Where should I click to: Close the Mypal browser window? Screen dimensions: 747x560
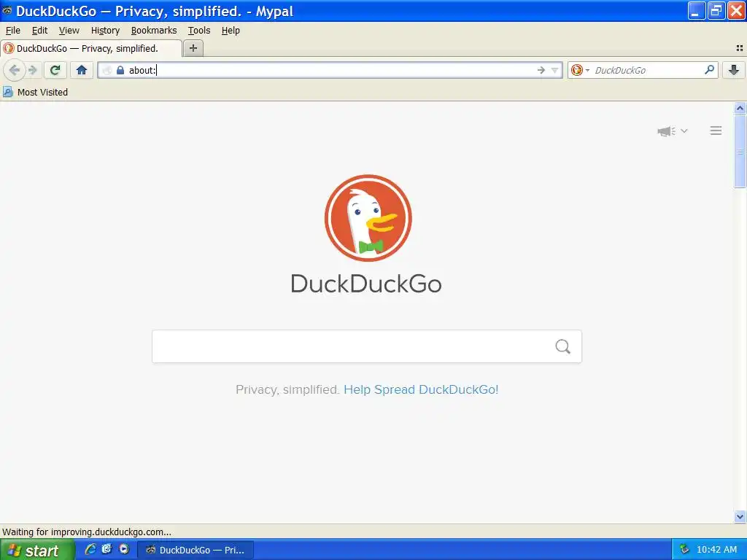735,11
